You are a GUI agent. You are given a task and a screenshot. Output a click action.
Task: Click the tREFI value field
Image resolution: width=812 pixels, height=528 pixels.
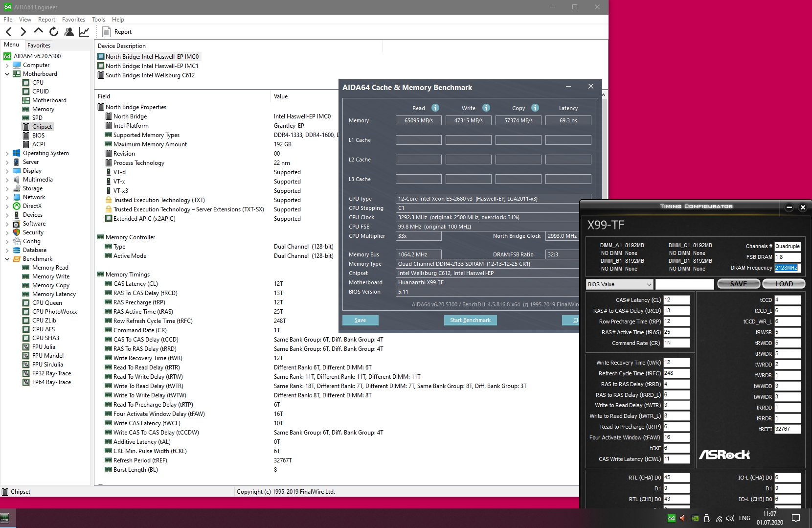[x=788, y=429]
